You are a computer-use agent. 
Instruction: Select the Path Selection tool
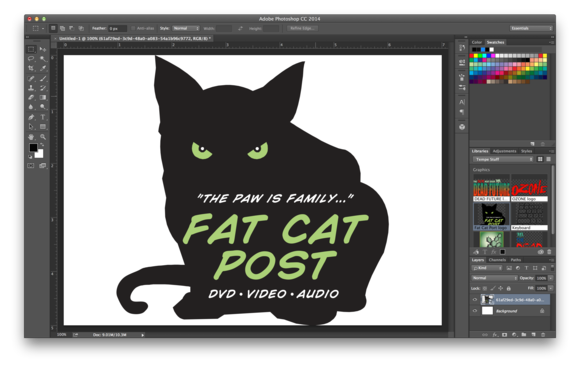coord(31,127)
